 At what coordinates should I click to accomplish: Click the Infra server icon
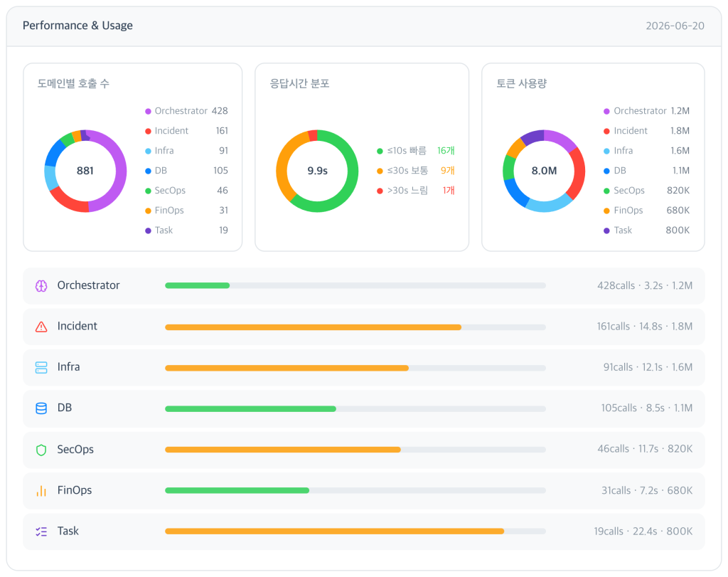pos(41,368)
